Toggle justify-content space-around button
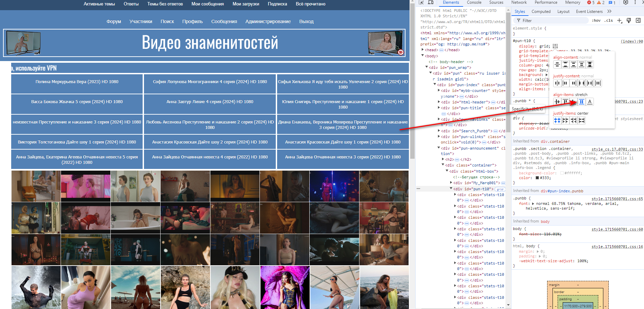This screenshot has height=309, width=644. coord(590,83)
